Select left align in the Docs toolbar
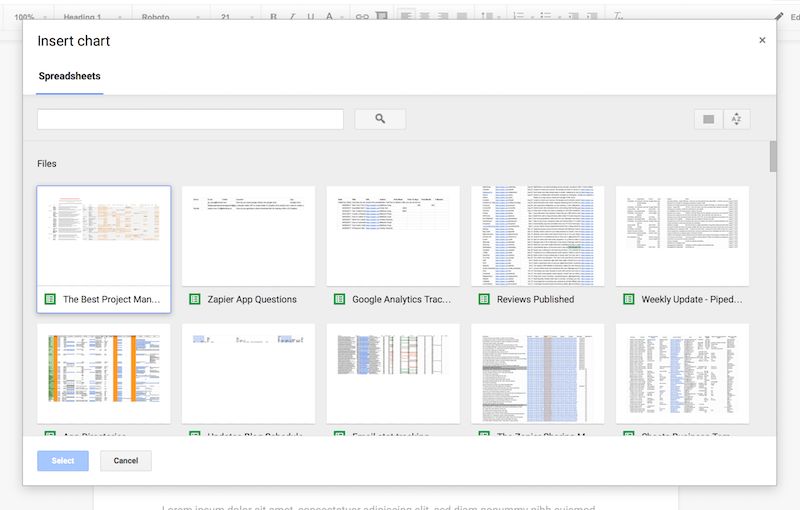The image size is (800, 510). click(406, 17)
